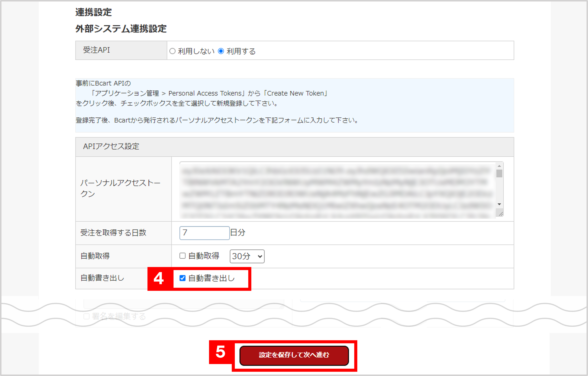Click the red step badge 4

tap(159, 278)
